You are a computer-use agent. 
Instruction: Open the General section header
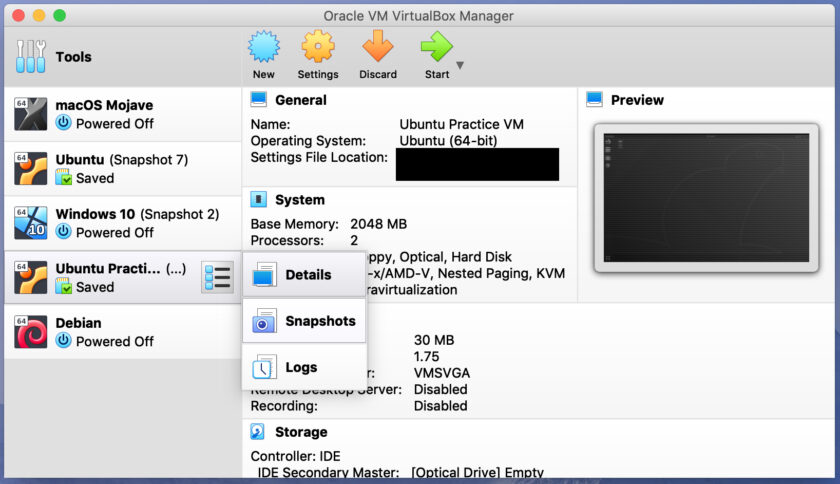pyautogui.click(x=301, y=100)
